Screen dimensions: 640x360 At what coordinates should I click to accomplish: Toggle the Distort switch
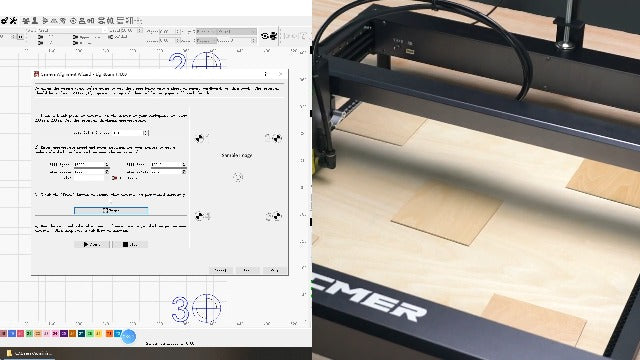coord(76,42)
